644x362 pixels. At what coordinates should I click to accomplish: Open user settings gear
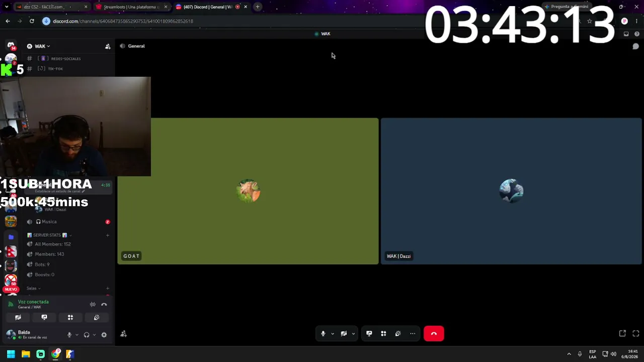104,335
